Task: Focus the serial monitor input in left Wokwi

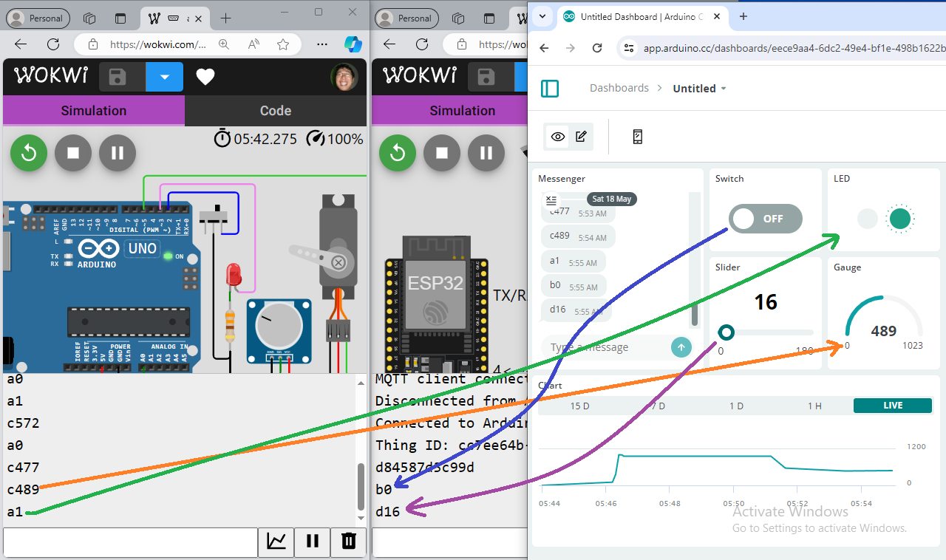Action: (131, 542)
